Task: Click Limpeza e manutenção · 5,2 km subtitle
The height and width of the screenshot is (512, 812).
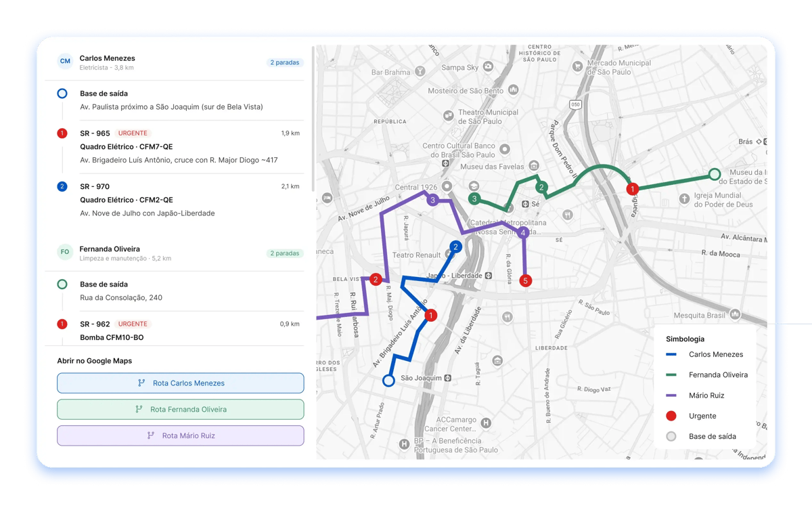Action: point(125,259)
